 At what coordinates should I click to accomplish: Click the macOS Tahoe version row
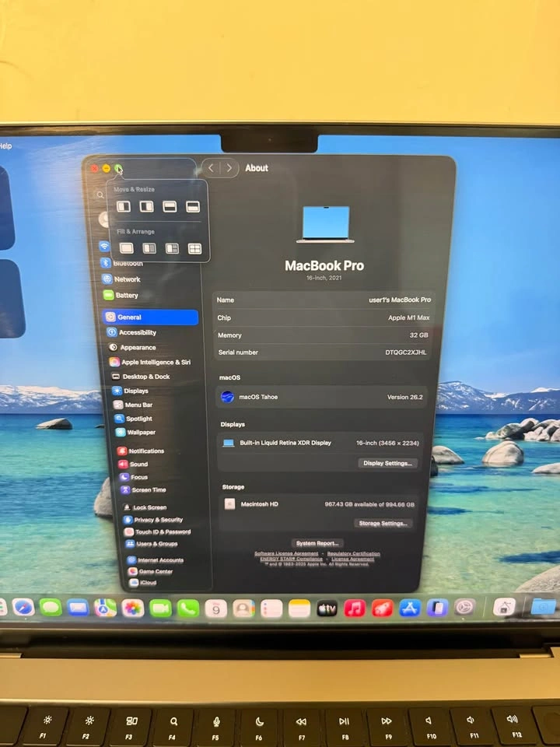tap(322, 397)
